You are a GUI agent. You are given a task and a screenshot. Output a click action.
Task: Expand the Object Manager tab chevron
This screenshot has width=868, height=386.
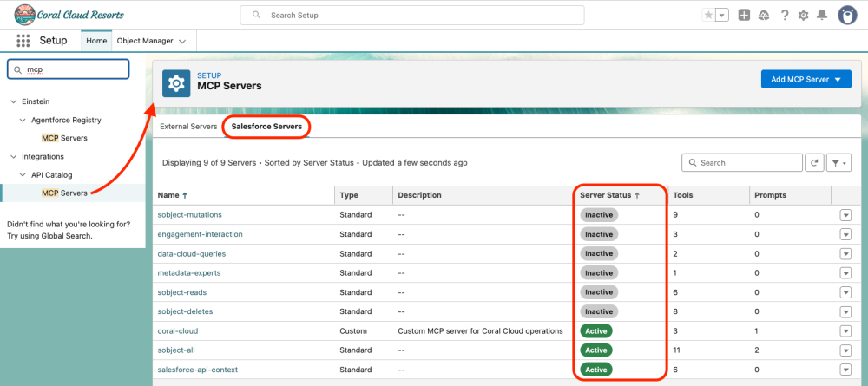[182, 42]
